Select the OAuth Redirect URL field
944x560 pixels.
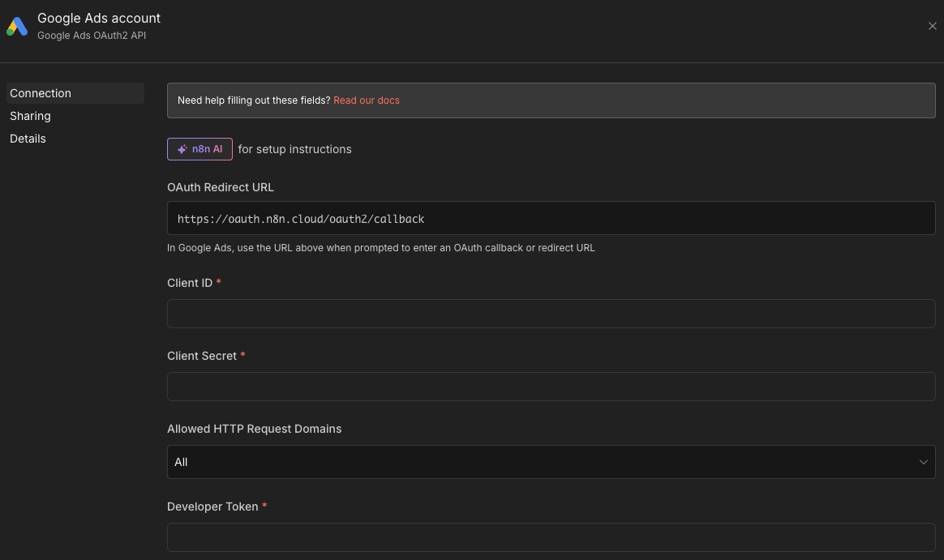tap(551, 218)
